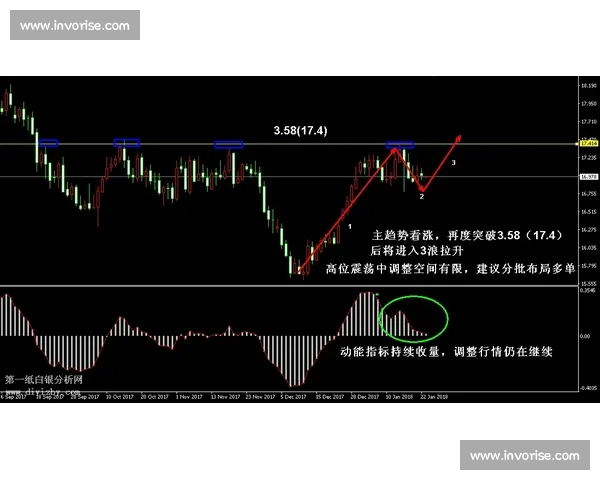The height and width of the screenshot is (480, 600).
Task: Select the blue rectangle marker near Jan 2018 peak
Action: tap(401, 145)
